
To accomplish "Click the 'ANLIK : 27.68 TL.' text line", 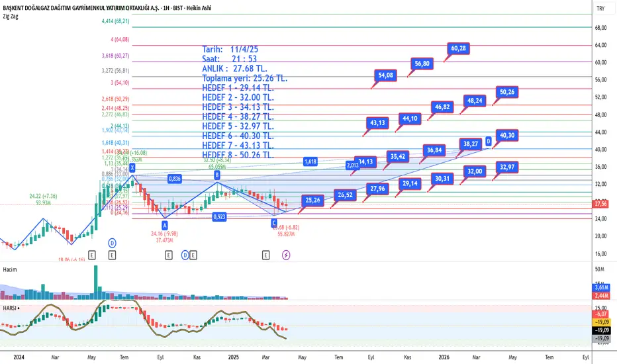I will tap(234, 68).
